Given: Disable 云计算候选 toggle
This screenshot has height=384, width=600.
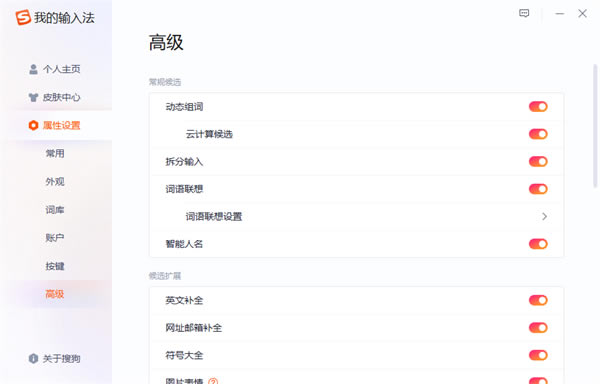Looking at the screenshot, I should click(x=538, y=134).
